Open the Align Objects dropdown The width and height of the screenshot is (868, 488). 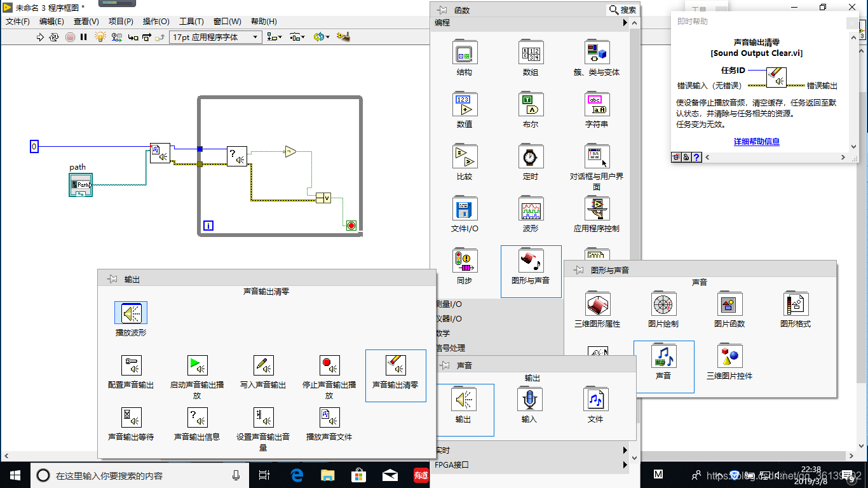tap(275, 37)
